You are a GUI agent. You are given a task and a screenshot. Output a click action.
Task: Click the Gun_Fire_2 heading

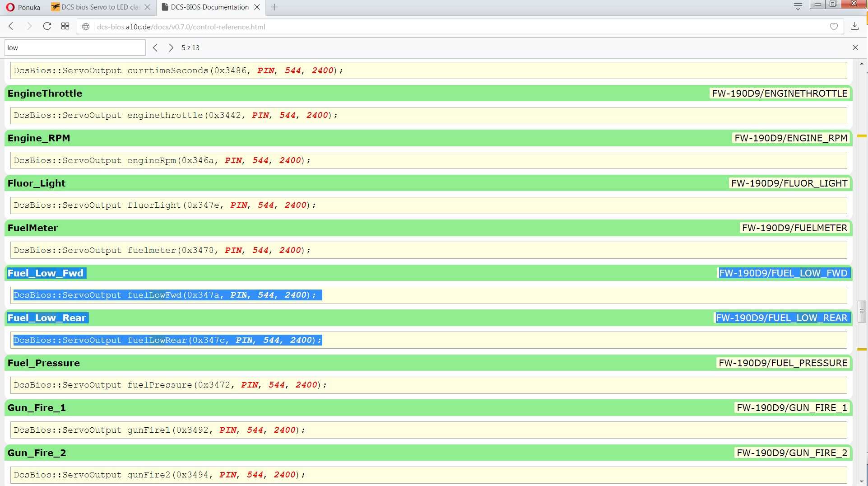[37, 453]
